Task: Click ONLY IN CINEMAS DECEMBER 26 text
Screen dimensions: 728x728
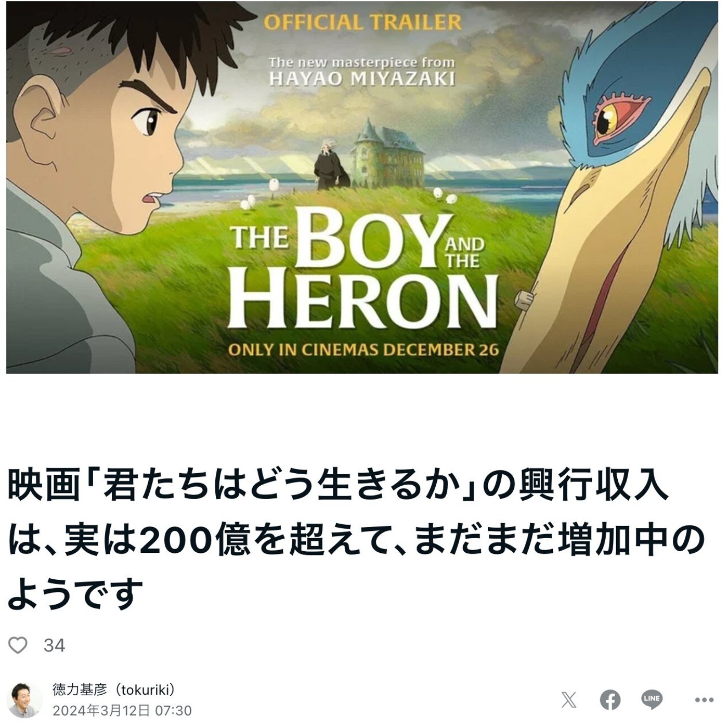Action: [363, 349]
